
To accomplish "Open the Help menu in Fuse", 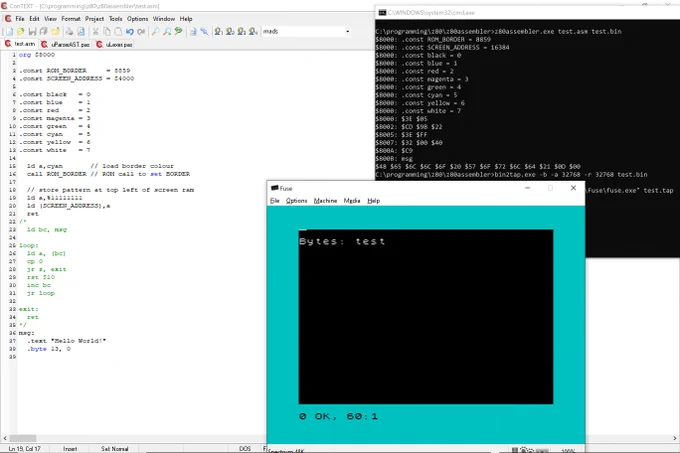I will pos(373,201).
